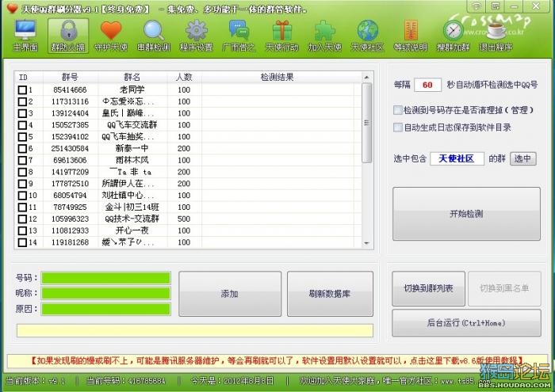Click group name 老同学
Image resolution: width=555 pixels, height=392 pixels.
[132, 89]
